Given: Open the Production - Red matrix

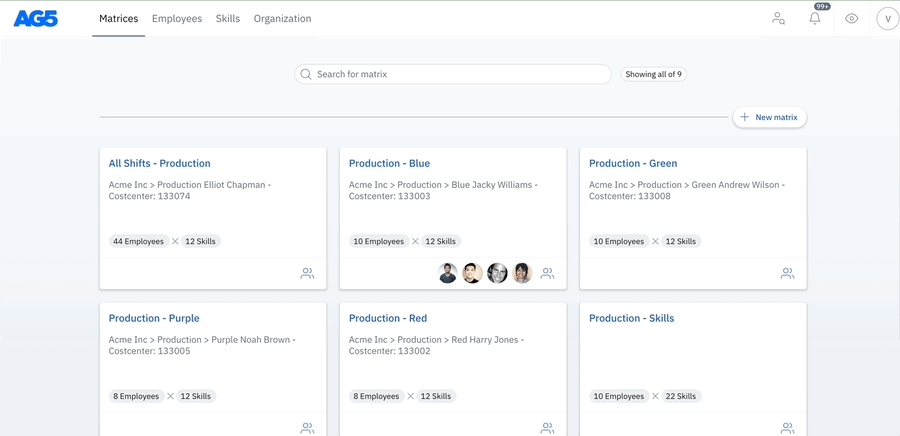Looking at the screenshot, I should (388, 318).
